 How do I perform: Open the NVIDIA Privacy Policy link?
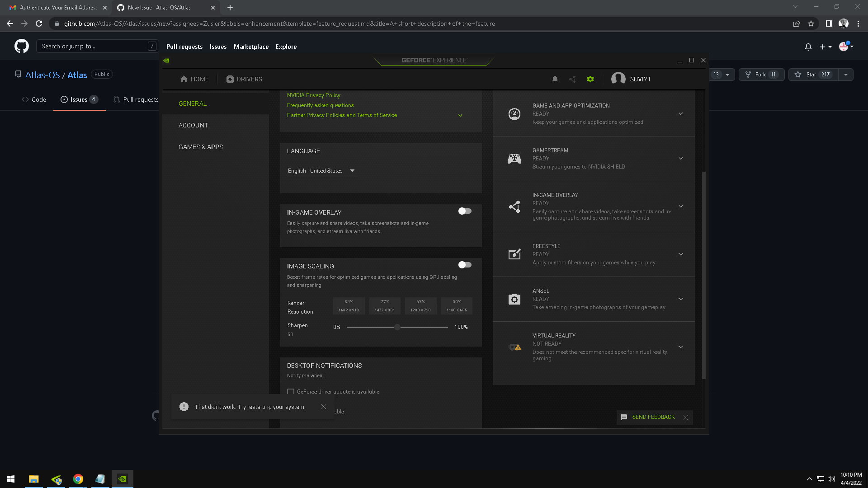(x=313, y=95)
